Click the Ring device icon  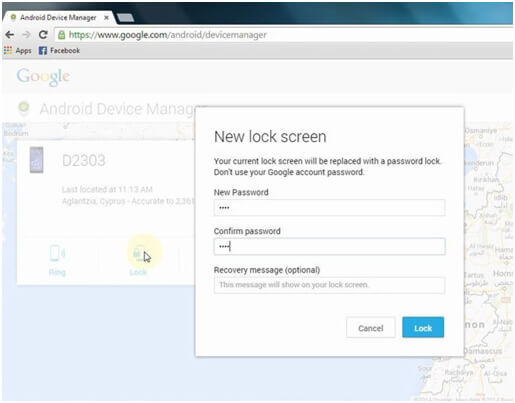tap(57, 253)
